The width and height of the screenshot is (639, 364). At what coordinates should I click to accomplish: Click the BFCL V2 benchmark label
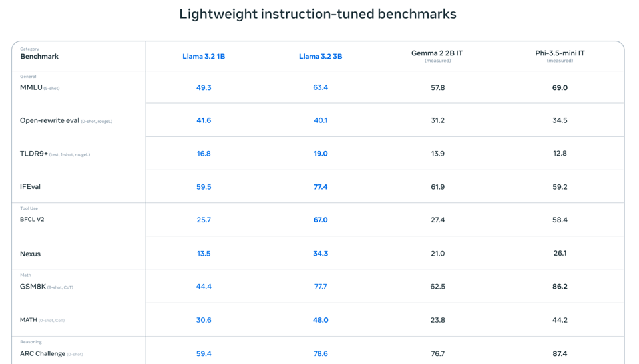(32, 219)
